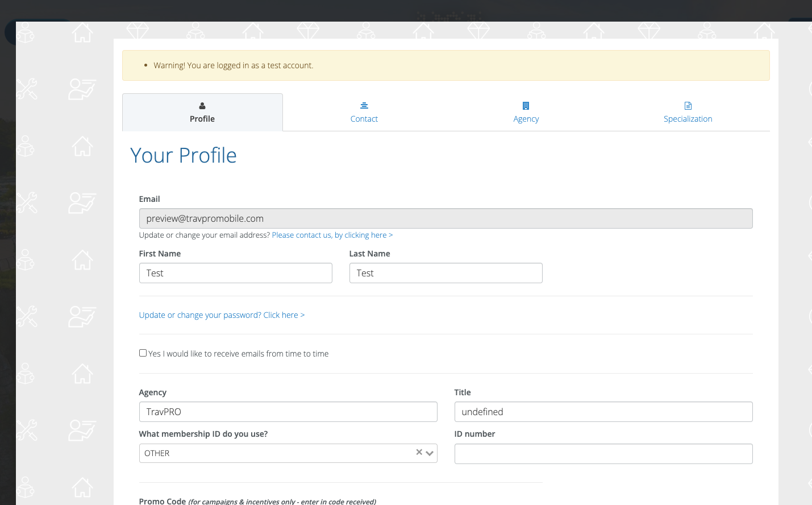This screenshot has width=812, height=505.
Task: Click the Contact tab icon
Action: pos(364,106)
